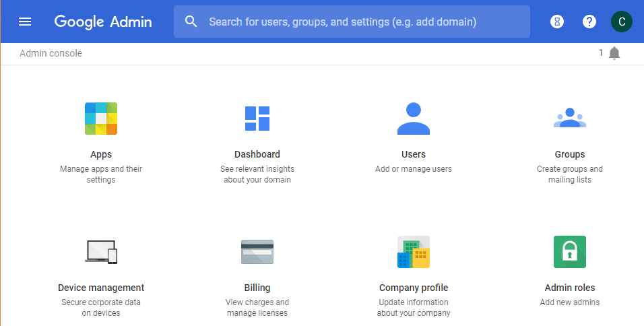This screenshot has height=326, width=644.
Task: Click the Admin roles label
Action: (x=570, y=288)
